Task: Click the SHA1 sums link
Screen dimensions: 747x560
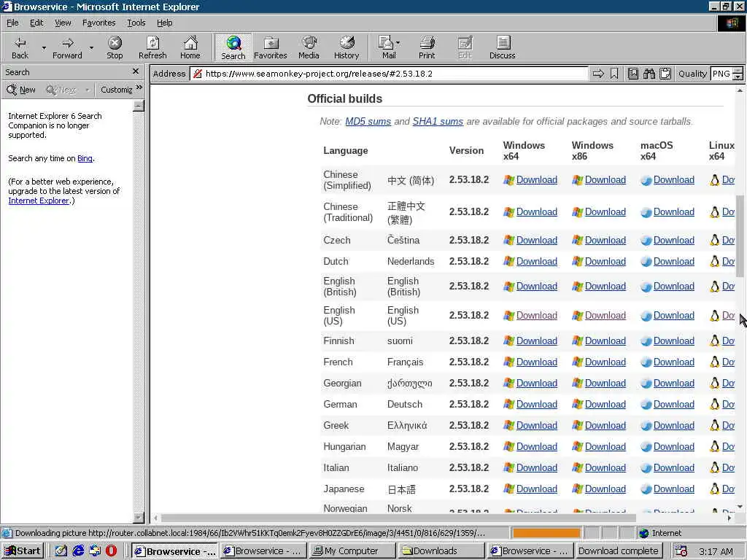Action: [438, 122]
